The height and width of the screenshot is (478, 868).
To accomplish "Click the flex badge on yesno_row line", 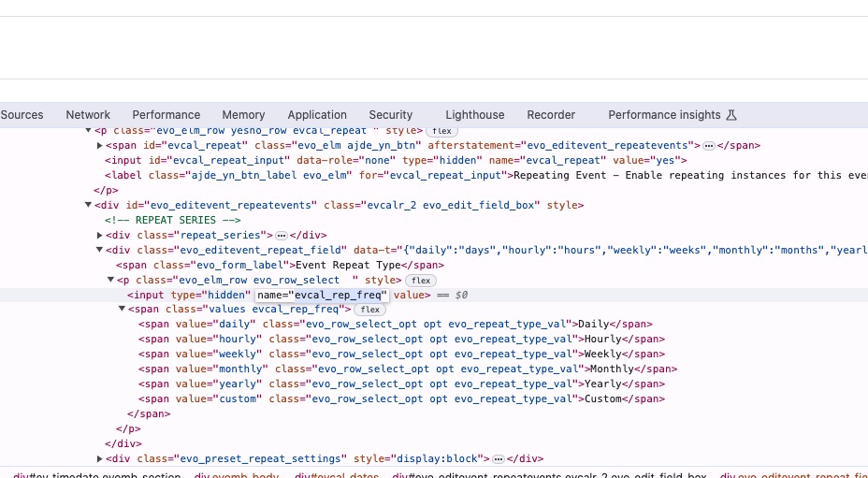I will [x=441, y=131].
